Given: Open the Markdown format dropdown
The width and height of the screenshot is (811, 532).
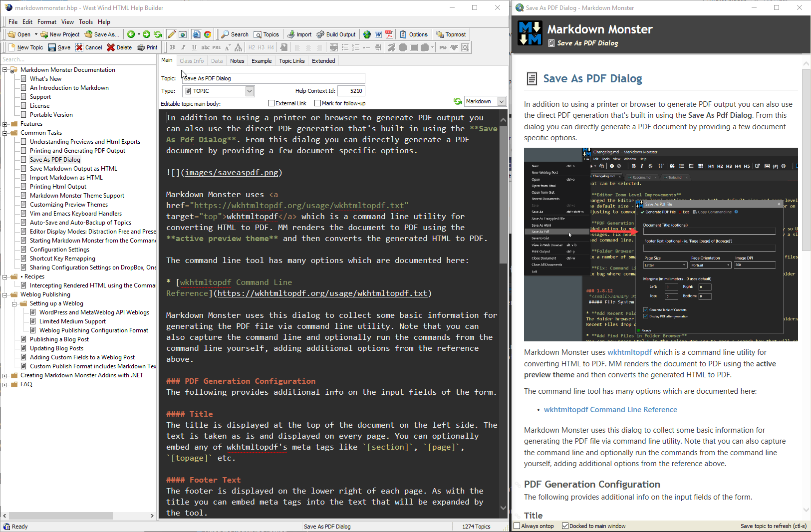Looking at the screenshot, I should tap(502, 101).
